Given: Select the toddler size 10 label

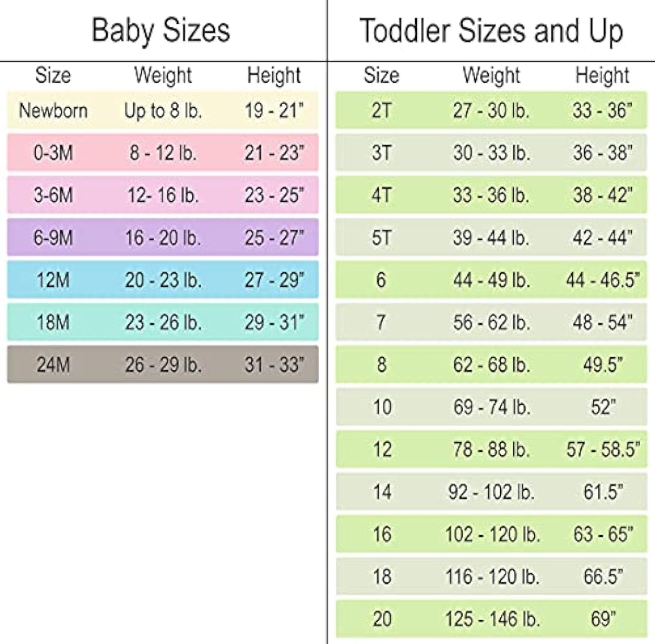Looking at the screenshot, I should pyautogui.click(x=381, y=407).
